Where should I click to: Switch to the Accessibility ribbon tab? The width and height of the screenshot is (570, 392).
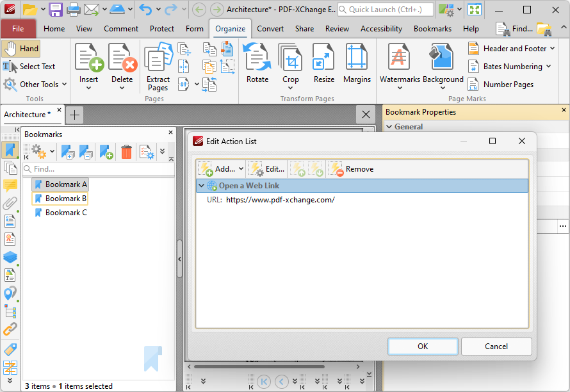pyautogui.click(x=381, y=29)
